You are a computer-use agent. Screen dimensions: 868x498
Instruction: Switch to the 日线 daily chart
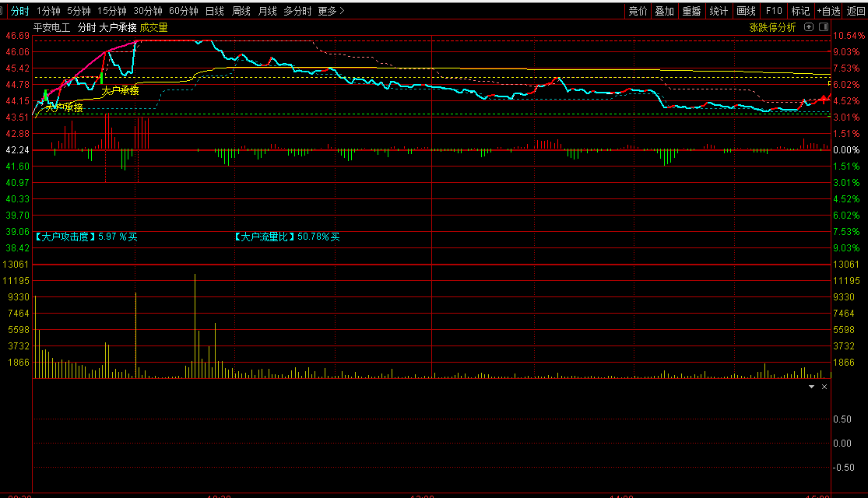click(x=215, y=11)
